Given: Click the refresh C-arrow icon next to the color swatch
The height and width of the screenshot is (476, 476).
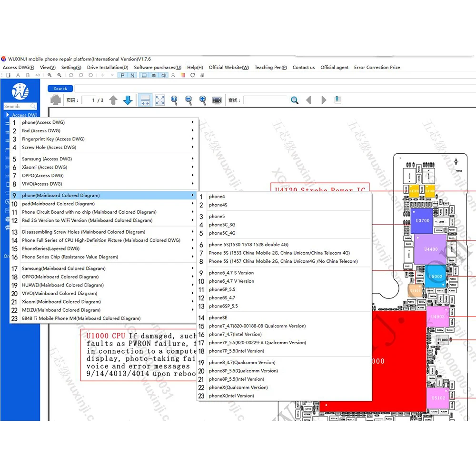Looking at the screenshot, I should click(192, 75).
